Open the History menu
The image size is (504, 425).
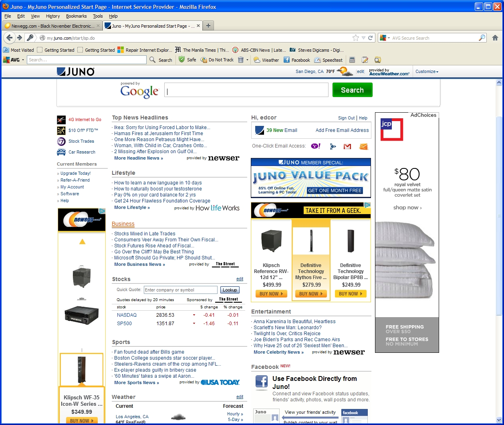pos(53,16)
